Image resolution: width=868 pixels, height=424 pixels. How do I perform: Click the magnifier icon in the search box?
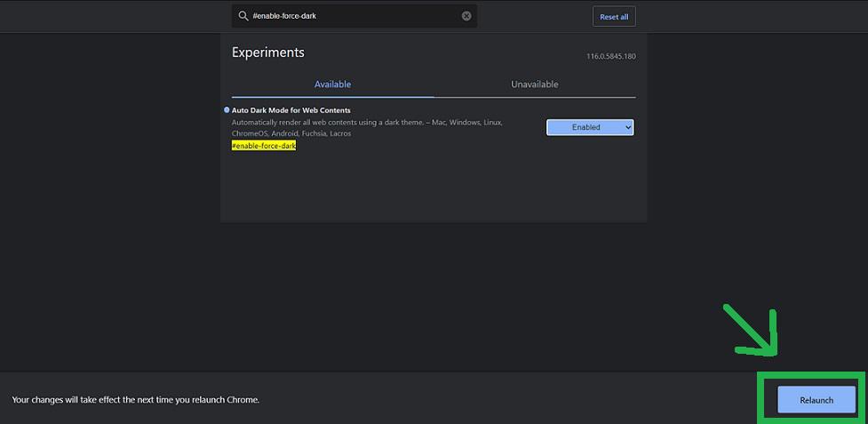pyautogui.click(x=243, y=16)
